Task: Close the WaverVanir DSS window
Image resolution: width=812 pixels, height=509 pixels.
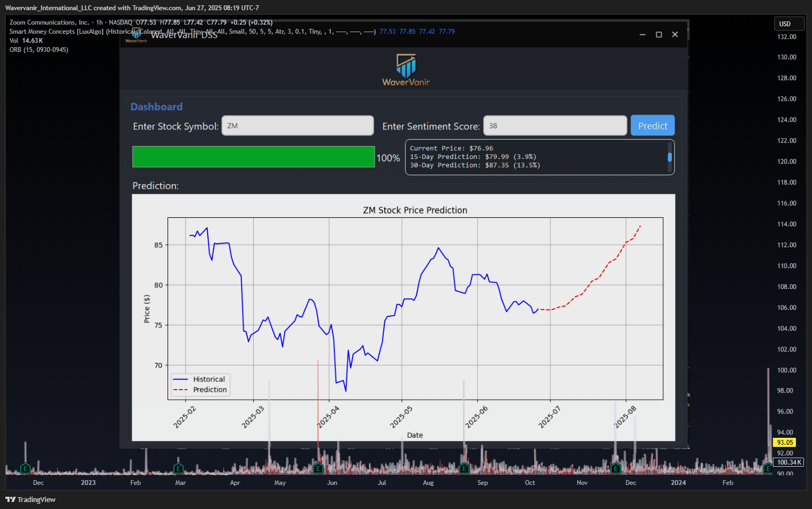Action: pos(675,35)
